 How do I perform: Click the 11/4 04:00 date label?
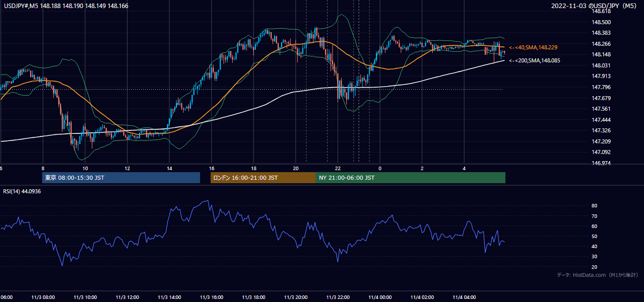(x=464, y=297)
